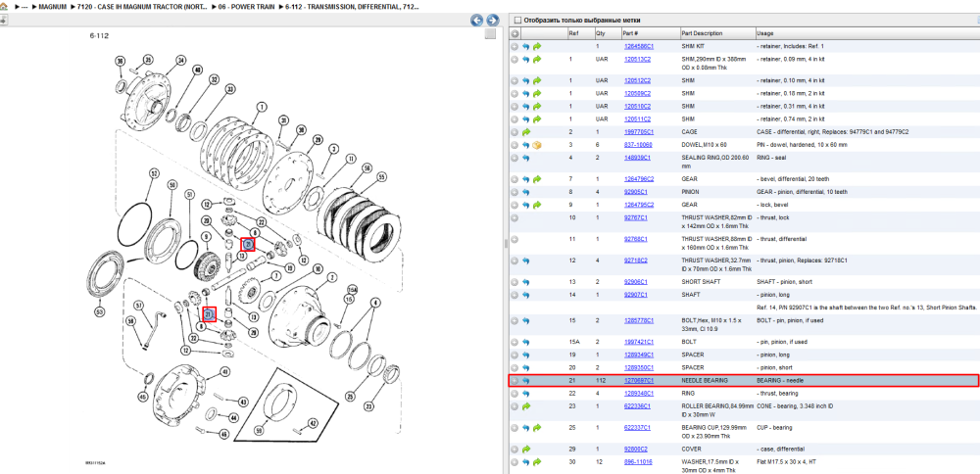Sort by the Part Description column header
Viewport: 980px width, 474px height.
click(x=702, y=33)
